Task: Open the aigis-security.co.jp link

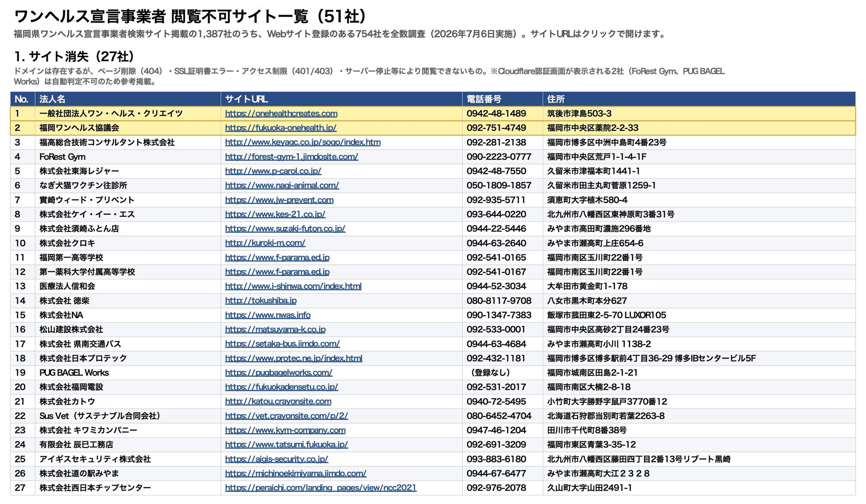Action: [x=276, y=459]
